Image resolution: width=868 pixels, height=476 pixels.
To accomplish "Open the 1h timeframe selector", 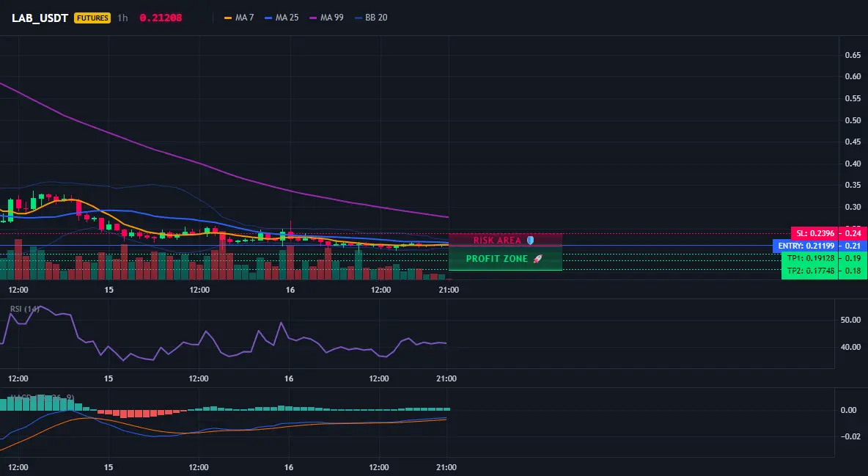I will point(122,18).
